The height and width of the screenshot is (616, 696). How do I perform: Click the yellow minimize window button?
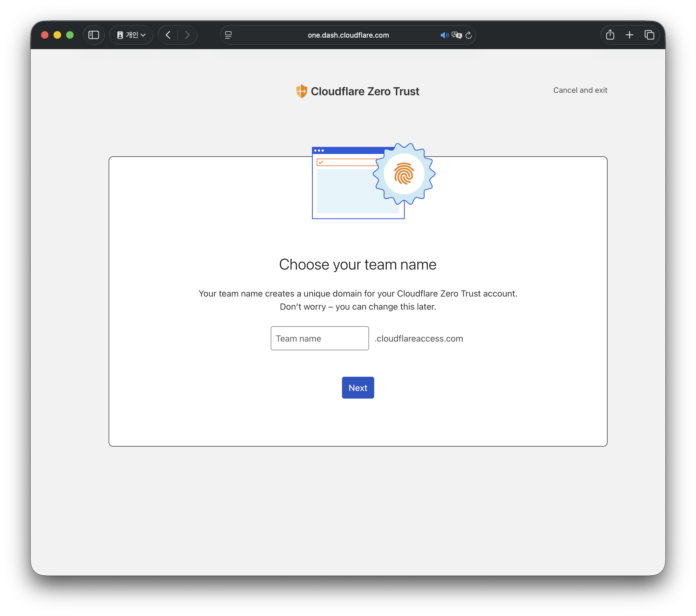57,35
